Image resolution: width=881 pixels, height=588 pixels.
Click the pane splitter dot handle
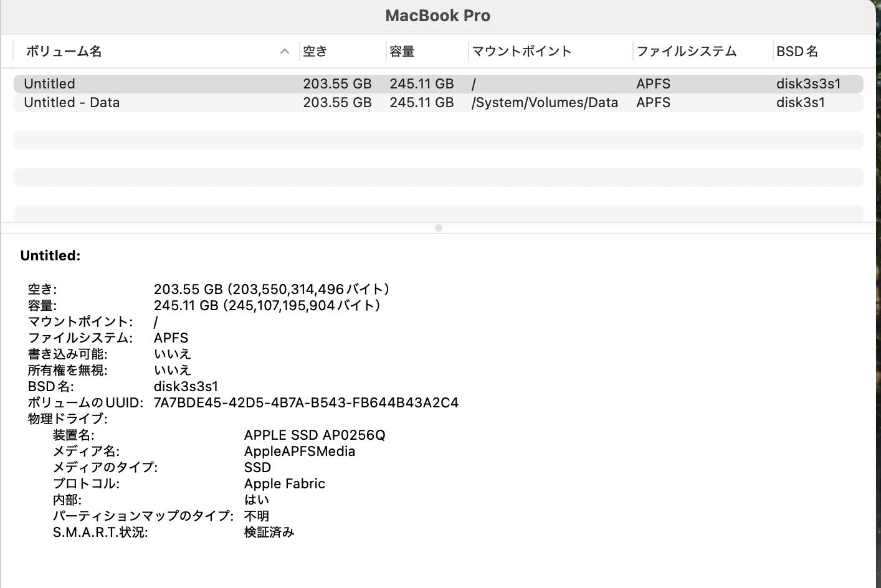click(x=439, y=228)
